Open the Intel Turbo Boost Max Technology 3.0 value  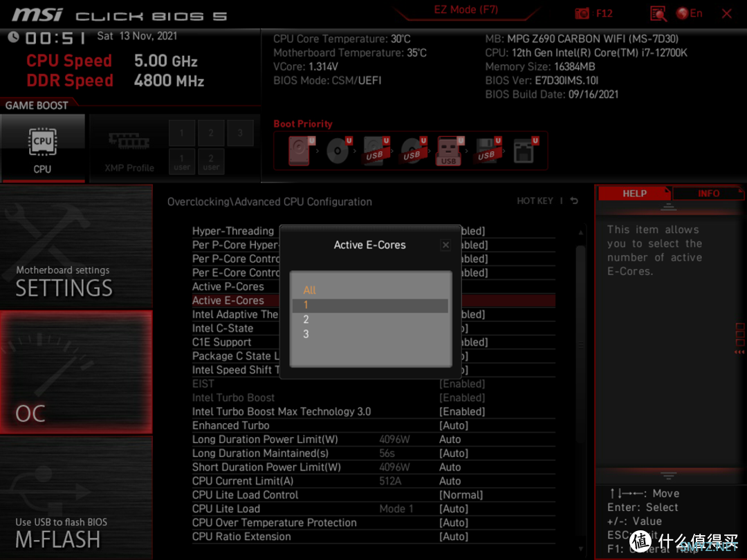462,411
